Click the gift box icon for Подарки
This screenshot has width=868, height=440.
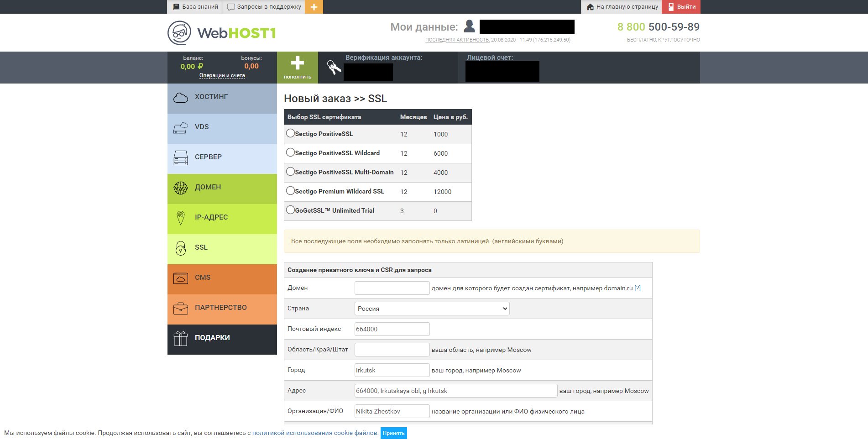click(181, 339)
